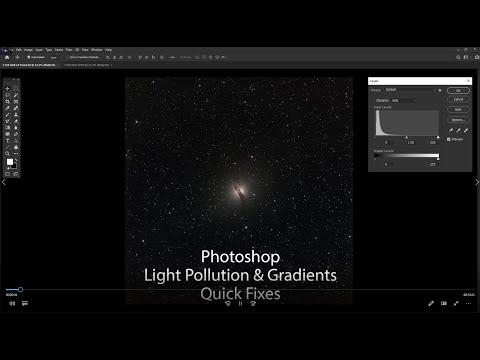Open the Levels preset options gear
Viewport: 480px width, 360px height.
click(x=440, y=90)
